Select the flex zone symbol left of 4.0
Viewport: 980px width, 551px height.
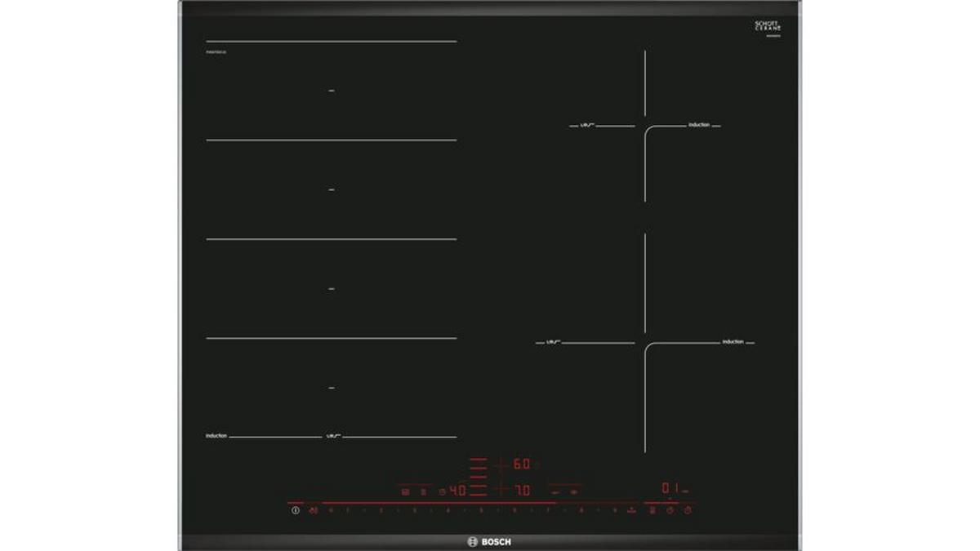point(405,491)
